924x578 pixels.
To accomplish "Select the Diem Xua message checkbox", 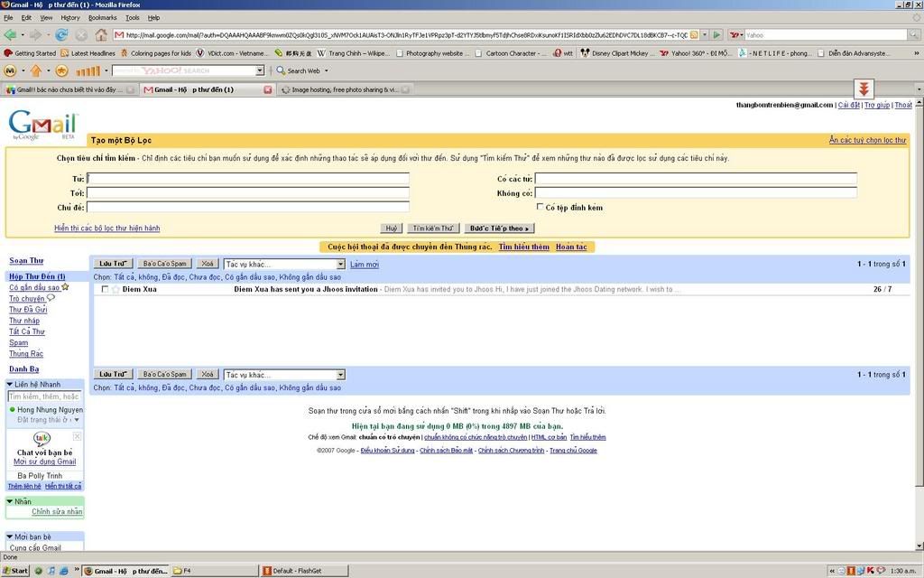I will coord(105,289).
